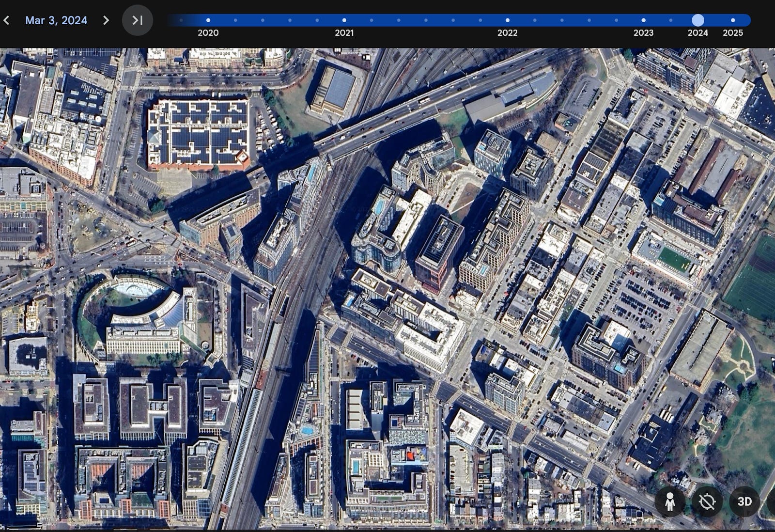The height and width of the screenshot is (532, 775).
Task: Open Street View with the pegman icon
Action: click(670, 501)
